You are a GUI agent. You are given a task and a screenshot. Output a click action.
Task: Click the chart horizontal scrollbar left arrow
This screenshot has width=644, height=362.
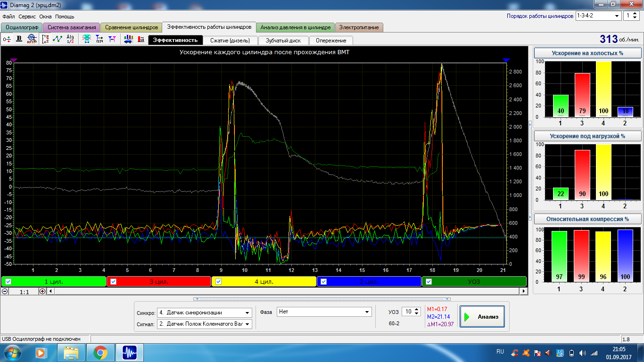51,291
